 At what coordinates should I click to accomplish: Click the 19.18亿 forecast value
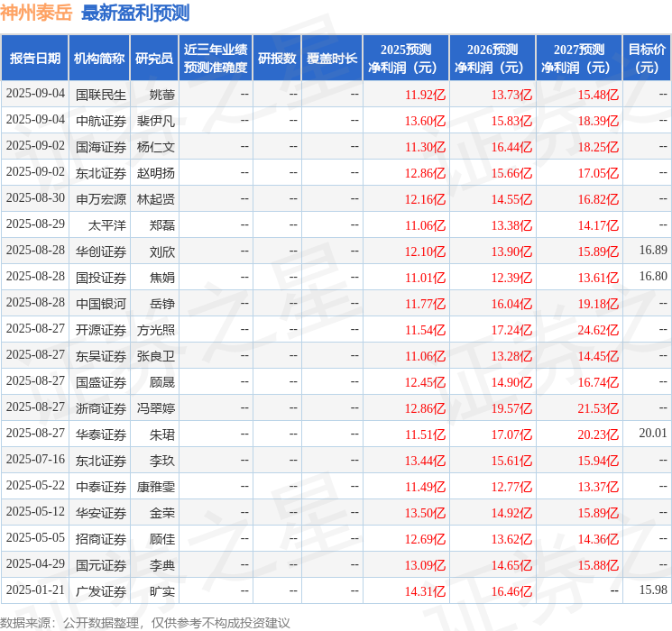pos(598,304)
